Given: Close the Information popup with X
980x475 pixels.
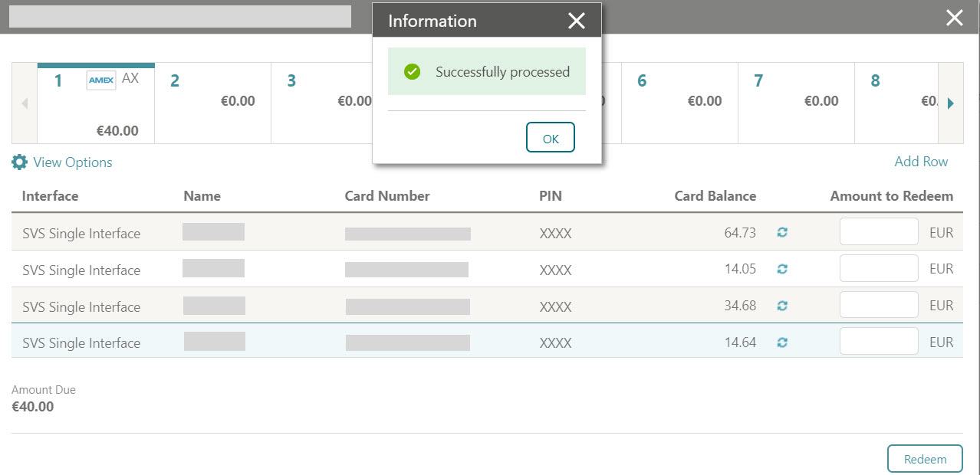Looking at the screenshot, I should point(576,21).
